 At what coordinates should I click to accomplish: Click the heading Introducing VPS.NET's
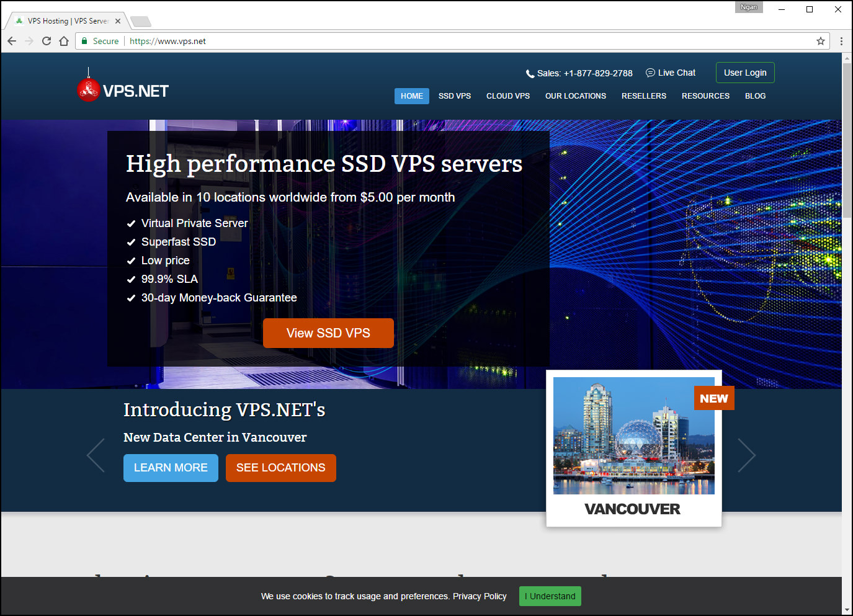[225, 410]
